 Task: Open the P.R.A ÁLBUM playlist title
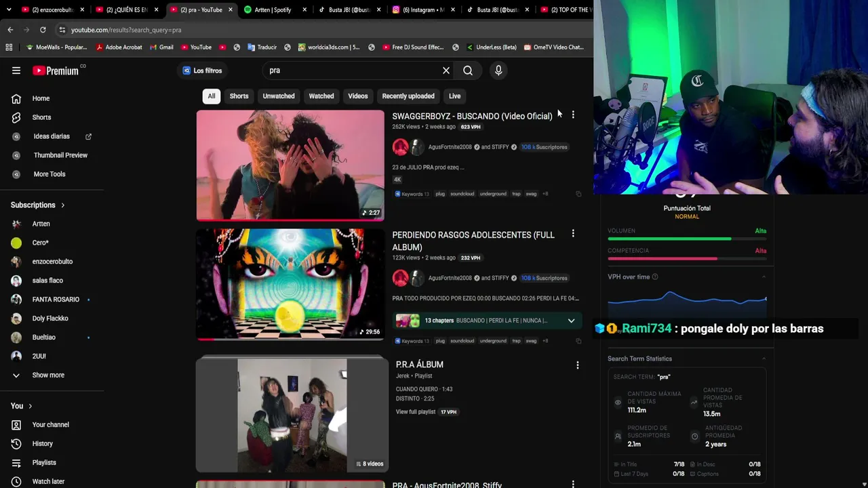coord(420,365)
